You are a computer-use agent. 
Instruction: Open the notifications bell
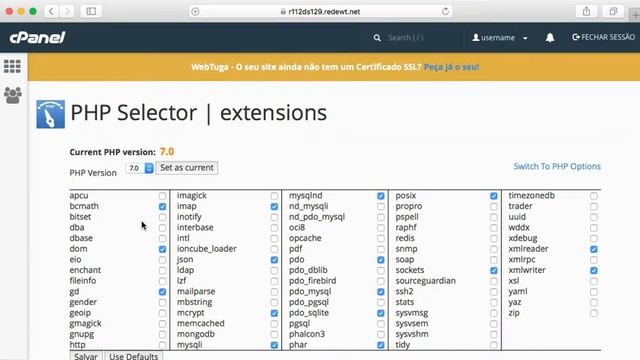(550, 38)
